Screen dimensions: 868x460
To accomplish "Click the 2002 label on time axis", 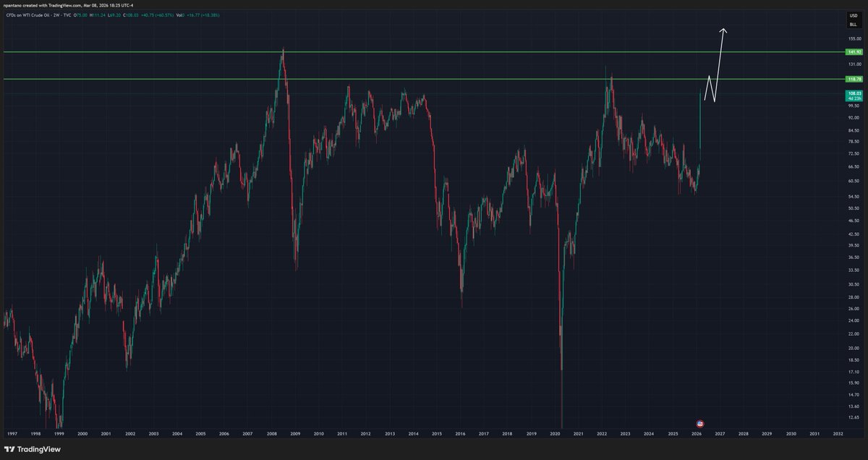I will [129, 434].
